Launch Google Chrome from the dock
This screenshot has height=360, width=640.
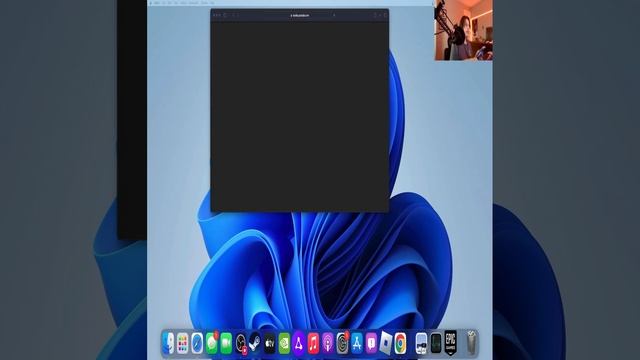pyautogui.click(x=400, y=343)
